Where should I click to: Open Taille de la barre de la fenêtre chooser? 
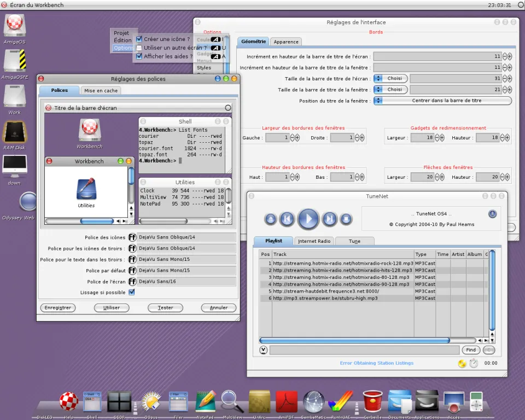coord(390,90)
